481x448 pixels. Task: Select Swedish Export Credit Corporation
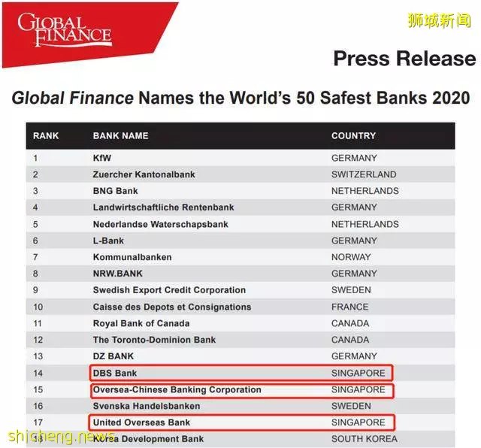pos(169,290)
